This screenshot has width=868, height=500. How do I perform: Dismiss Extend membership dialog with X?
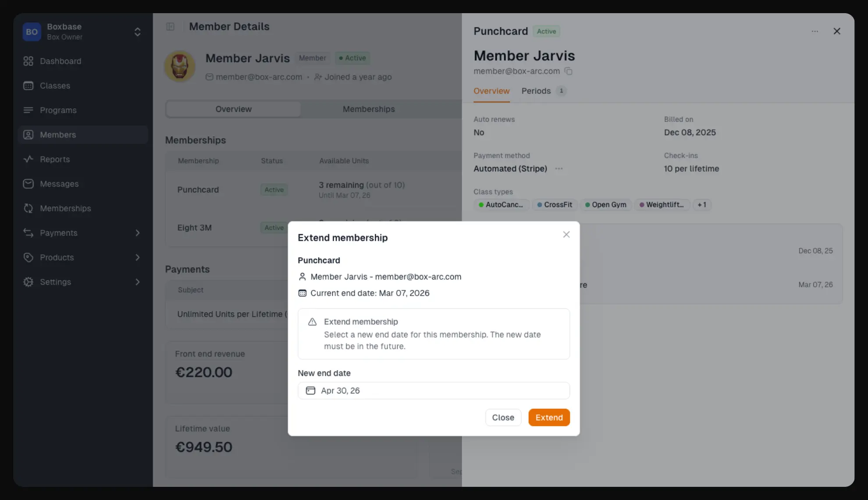[566, 235]
